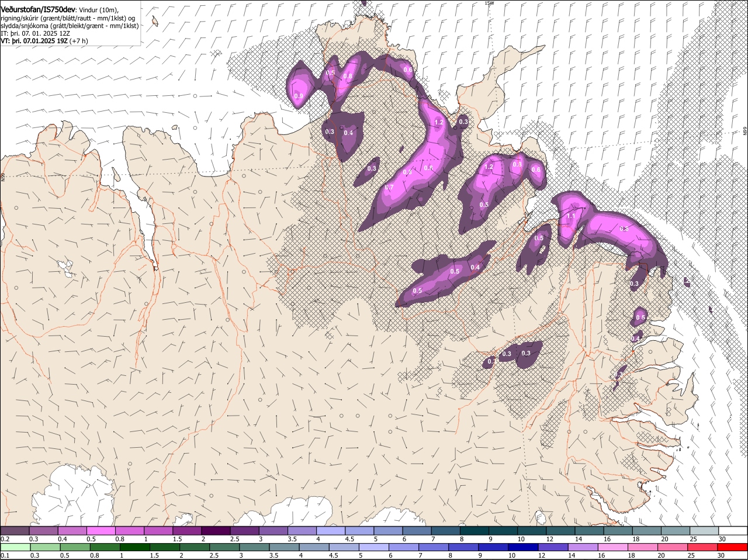
Task: Pick the darkest green 1 rain legend swatch
Action: (x=134, y=547)
